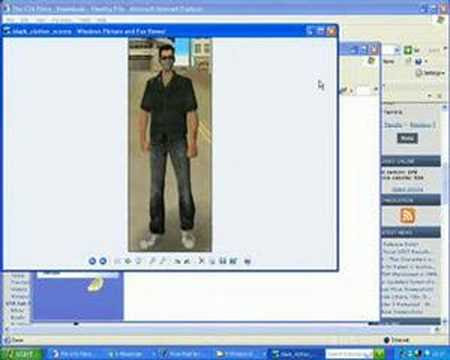Open the Windows Start button
Screen dimensions: 450x360
click(x=21, y=354)
